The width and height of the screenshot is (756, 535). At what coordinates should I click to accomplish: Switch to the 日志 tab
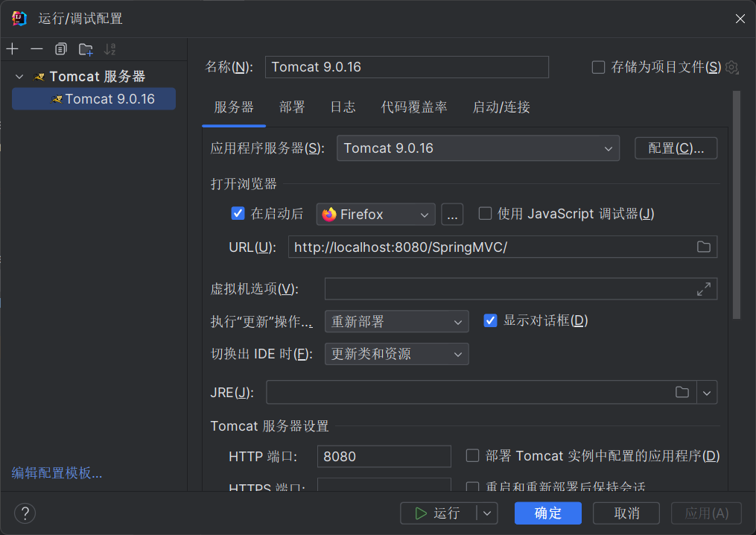(343, 107)
